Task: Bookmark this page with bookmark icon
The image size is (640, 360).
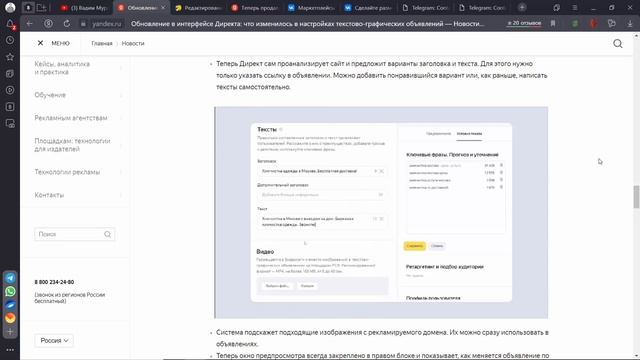Action: (553, 24)
